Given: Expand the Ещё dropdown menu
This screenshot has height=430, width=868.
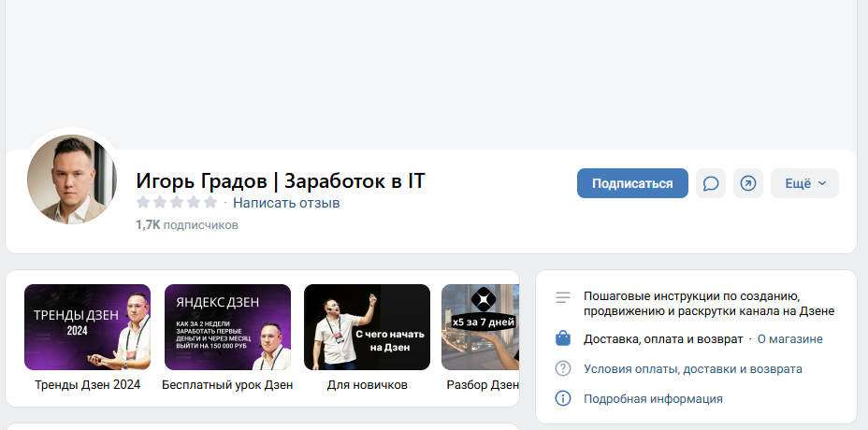Looking at the screenshot, I should click(x=804, y=183).
